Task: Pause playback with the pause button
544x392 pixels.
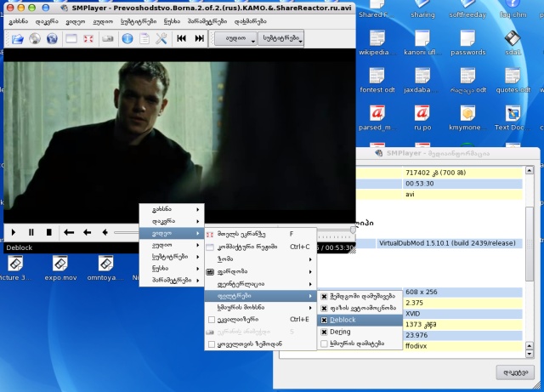Action: (31, 232)
